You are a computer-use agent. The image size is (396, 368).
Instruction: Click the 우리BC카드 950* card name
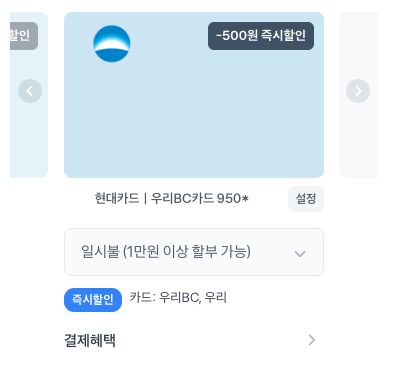tap(200, 199)
